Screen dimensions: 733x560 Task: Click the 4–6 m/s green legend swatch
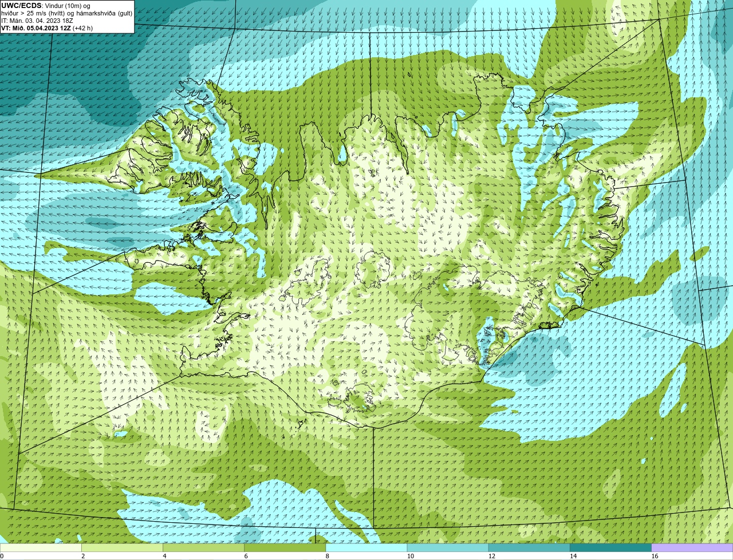[x=203, y=547]
